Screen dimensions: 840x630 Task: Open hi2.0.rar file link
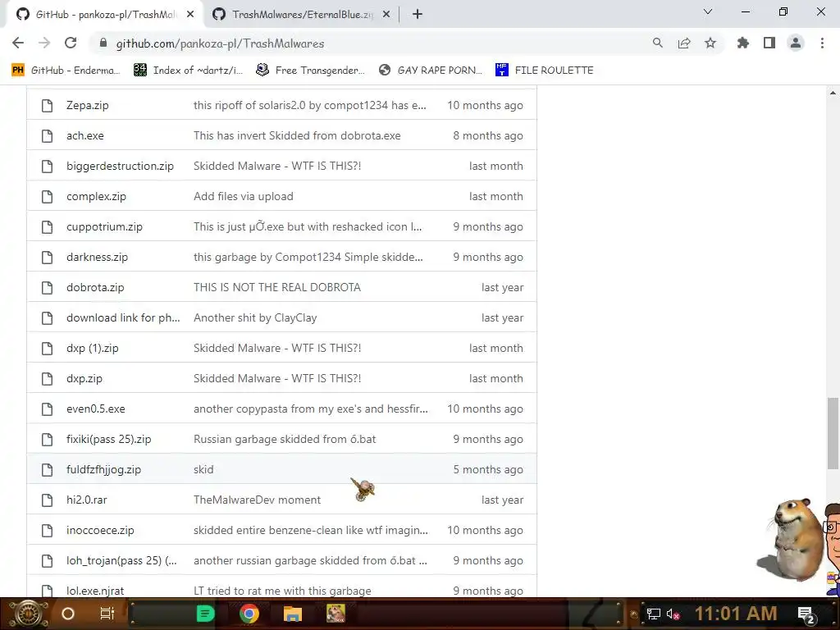click(87, 500)
